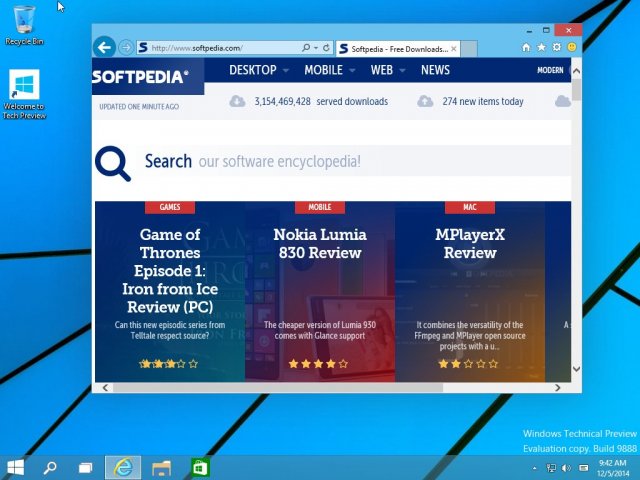
Task: Minimize the Internet Explorer window
Action: (529, 31)
